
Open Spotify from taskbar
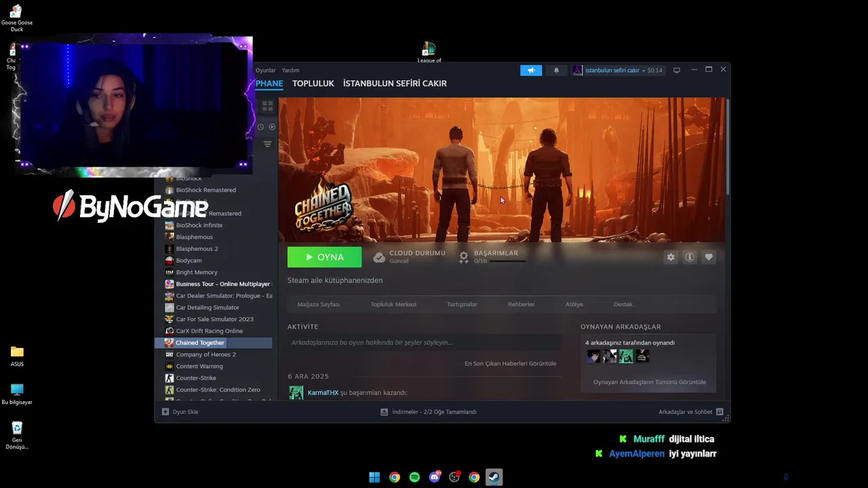[414, 477]
